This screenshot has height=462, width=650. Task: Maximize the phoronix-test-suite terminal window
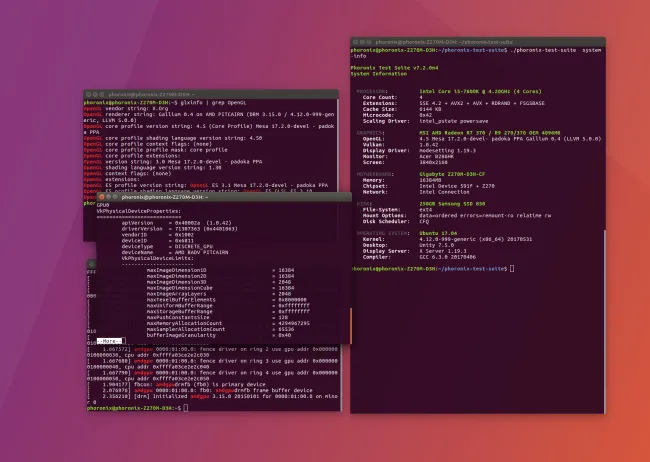coord(369,42)
